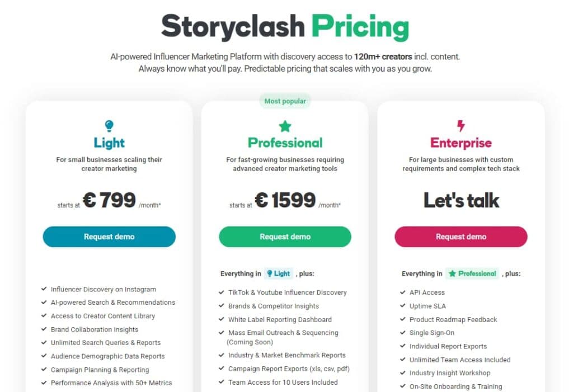Click Request demo on the Enterprise card
Image resolution: width=573 pixels, height=392 pixels.
pos(461,237)
